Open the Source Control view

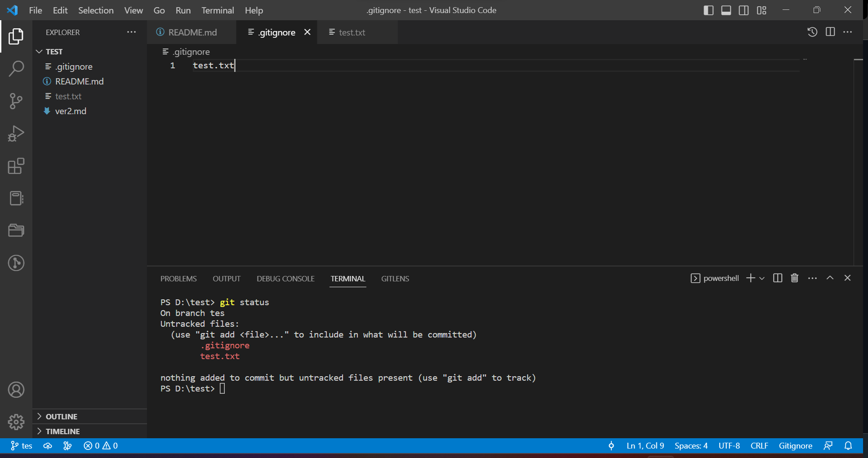(x=16, y=101)
